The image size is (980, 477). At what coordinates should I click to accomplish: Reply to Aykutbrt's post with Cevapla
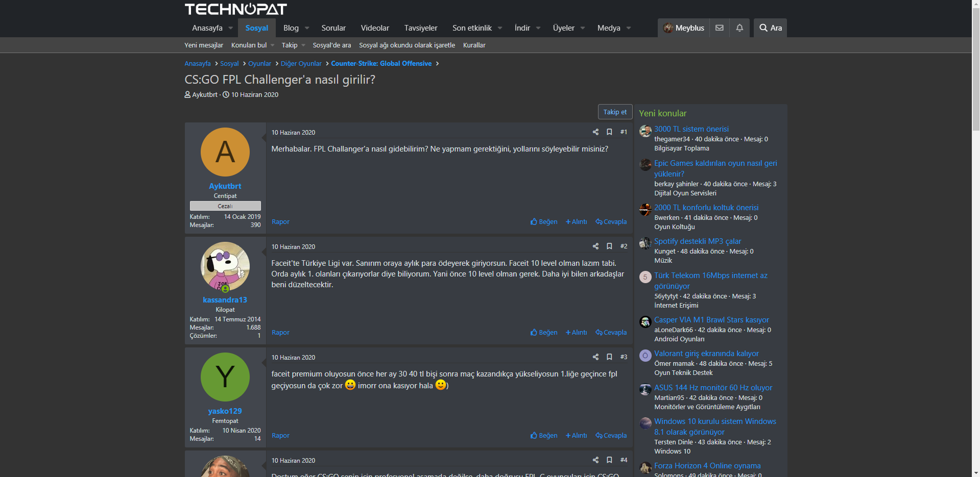coord(611,222)
